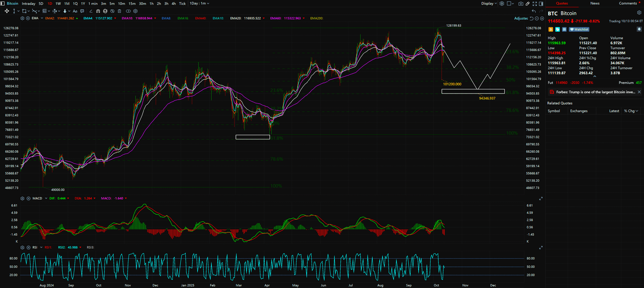Viewport: 644px width, 288px height.
Task: Click the trash icon to delete drawings
Action: (x=120, y=11)
